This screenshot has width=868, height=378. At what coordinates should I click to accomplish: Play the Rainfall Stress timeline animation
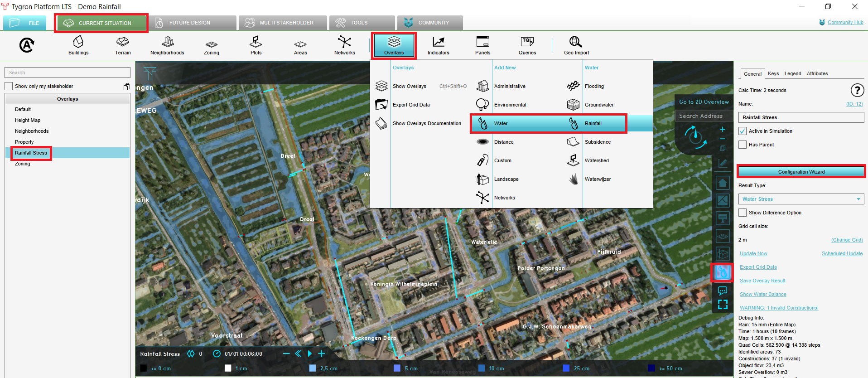point(310,354)
